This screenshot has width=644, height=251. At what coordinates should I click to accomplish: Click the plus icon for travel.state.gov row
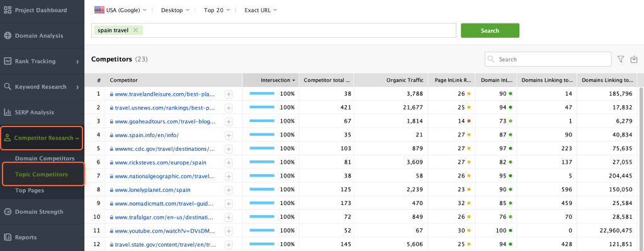(229, 245)
